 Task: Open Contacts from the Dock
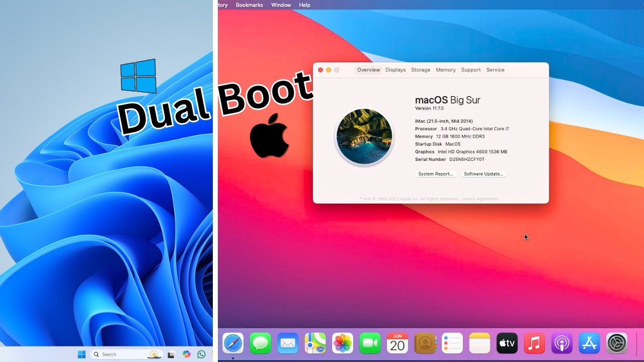click(x=425, y=343)
